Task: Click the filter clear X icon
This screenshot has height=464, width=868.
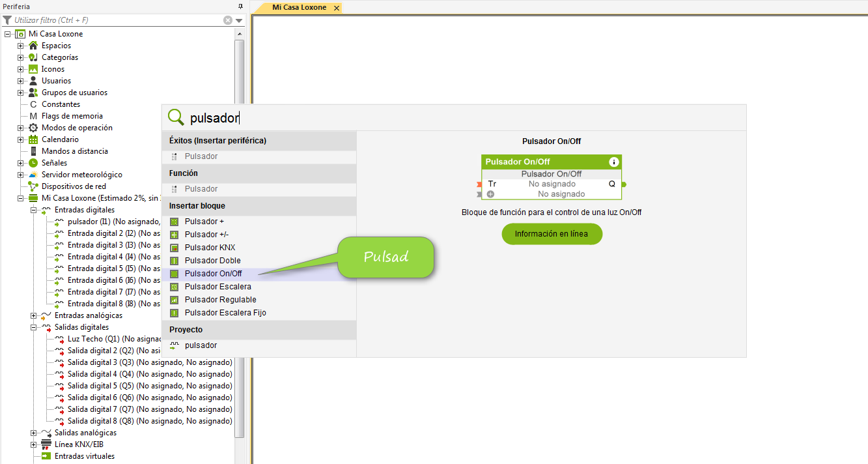Action: (x=228, y=20)
